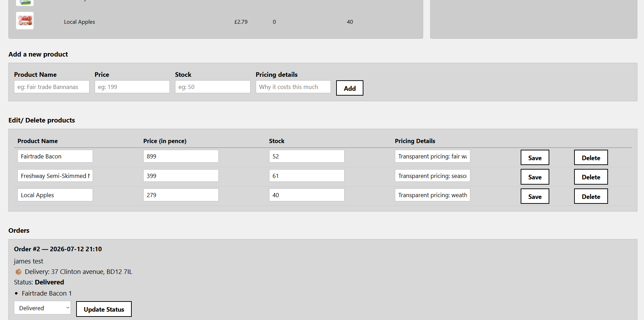The height and width of the screenshot is (320, 644).
Task: Edit the Local Apples stock field in the edit table
Action: click(307, 195)
